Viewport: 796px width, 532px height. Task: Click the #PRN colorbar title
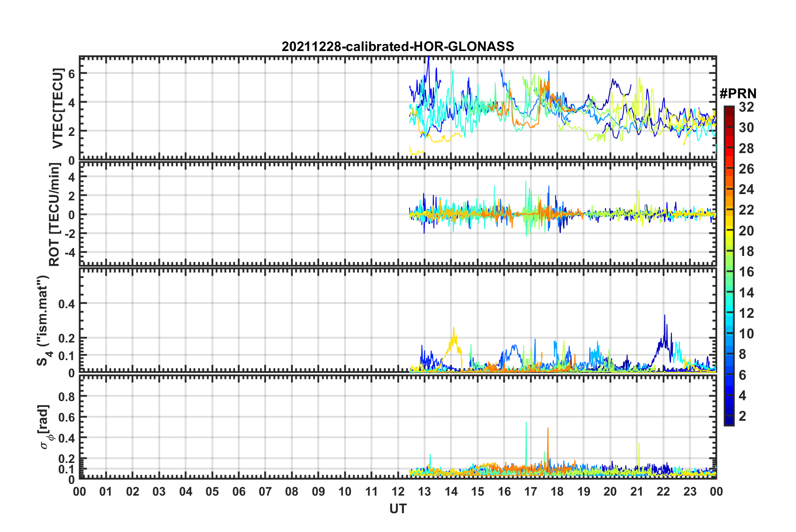click(x=738, y=93)
